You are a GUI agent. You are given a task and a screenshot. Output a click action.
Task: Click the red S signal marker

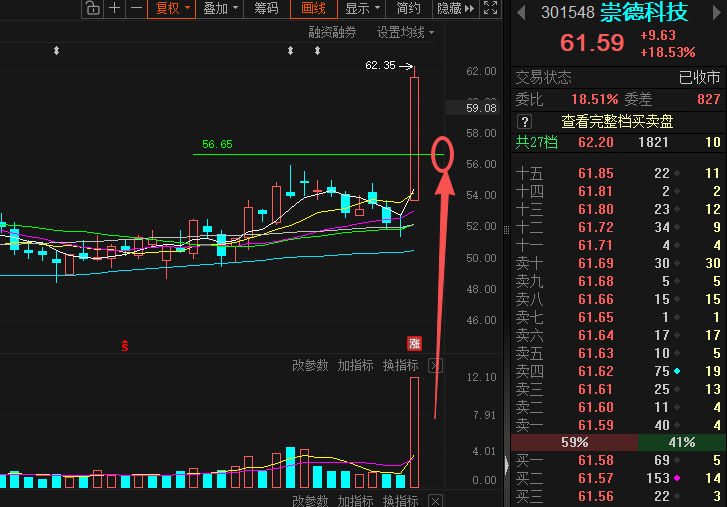(x=125, y=345)
